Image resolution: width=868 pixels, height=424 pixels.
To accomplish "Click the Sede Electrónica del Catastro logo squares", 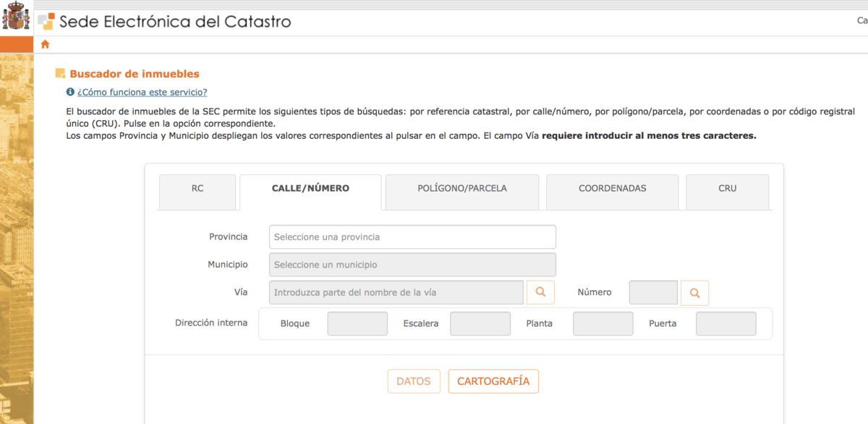I will [x=46, y=21].
